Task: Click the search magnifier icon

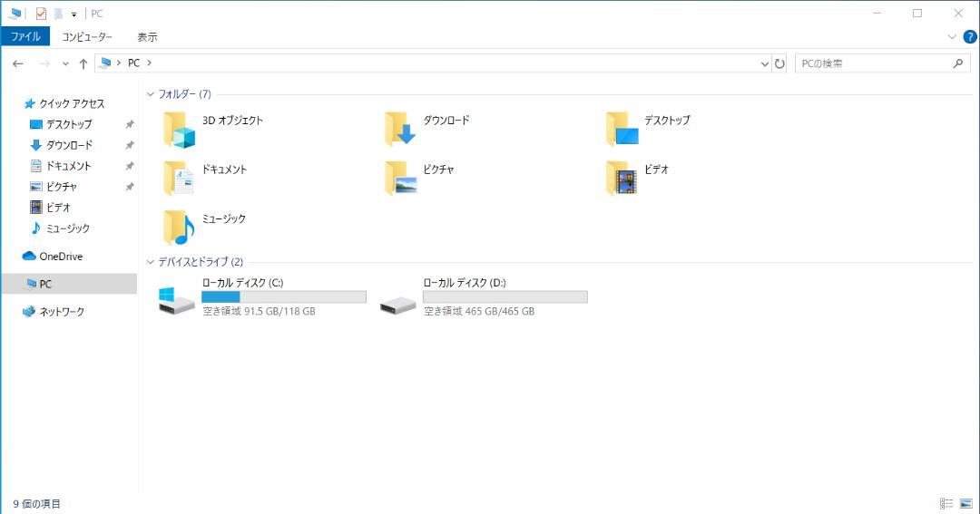Action: click(x=958, y=63)
